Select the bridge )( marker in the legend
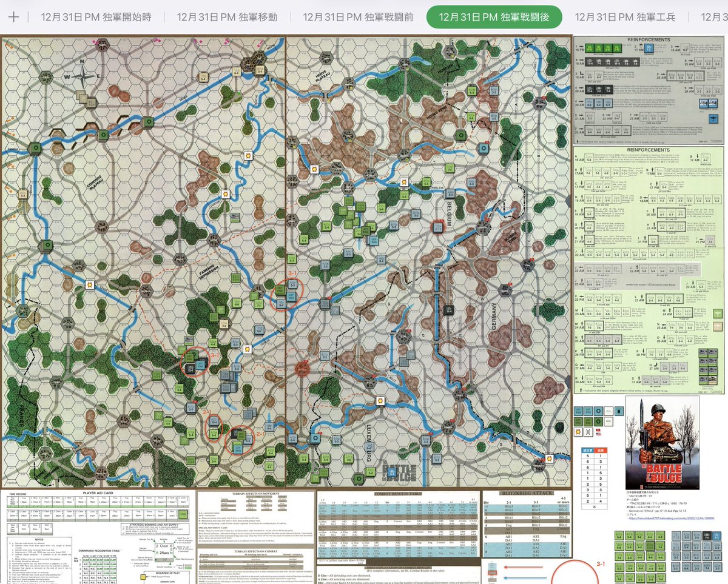Viewport: 728px width, 584px height. [x=588, y=432]
